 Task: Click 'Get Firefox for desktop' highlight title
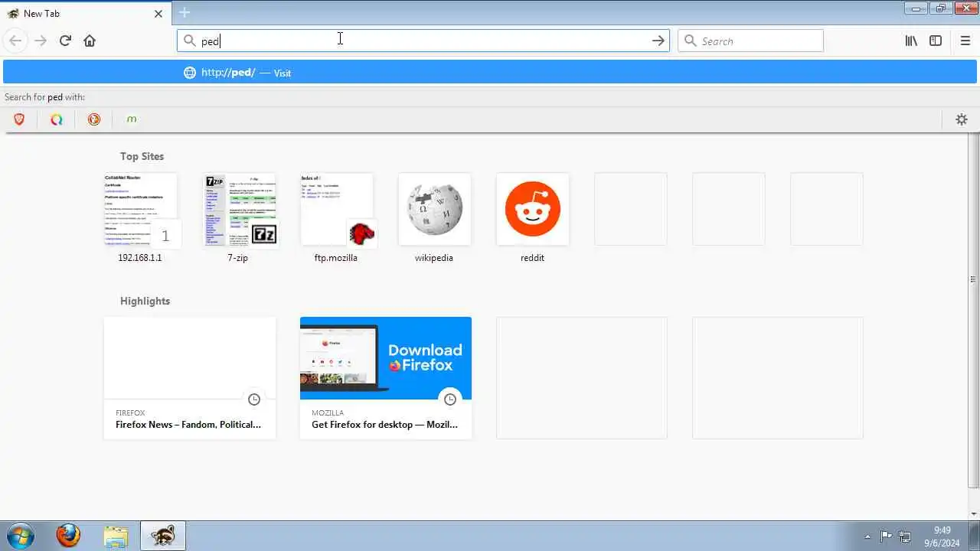tap(384, 425)
